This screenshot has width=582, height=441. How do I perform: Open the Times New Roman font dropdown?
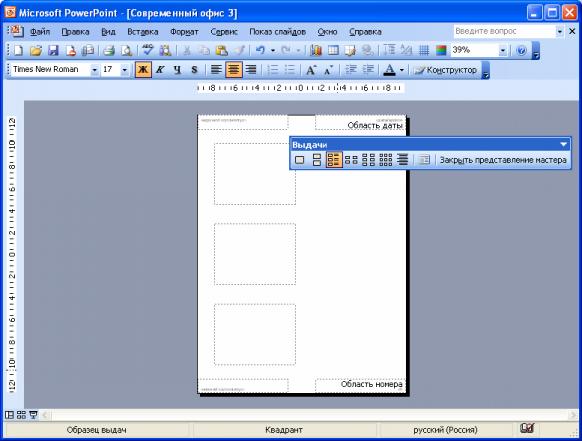pyautogui.click(x=95, y=70)
